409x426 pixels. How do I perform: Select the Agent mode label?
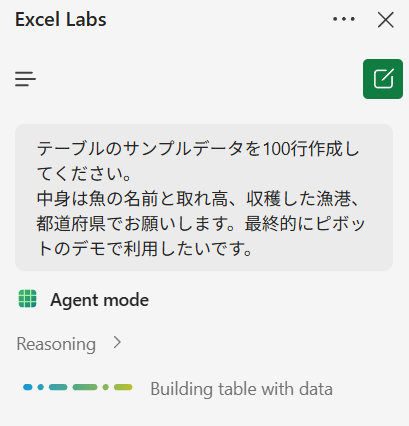point(99,300)
